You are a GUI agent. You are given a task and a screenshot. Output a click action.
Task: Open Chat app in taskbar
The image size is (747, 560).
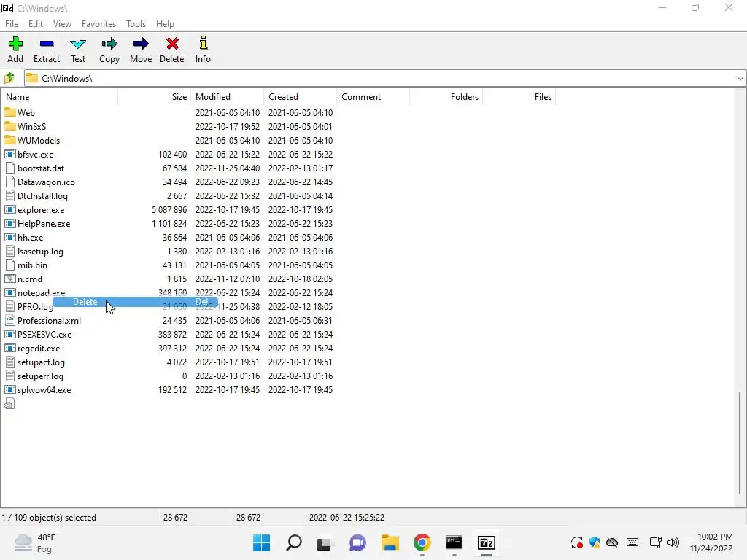pyautogui.click(x=357, y=542)
